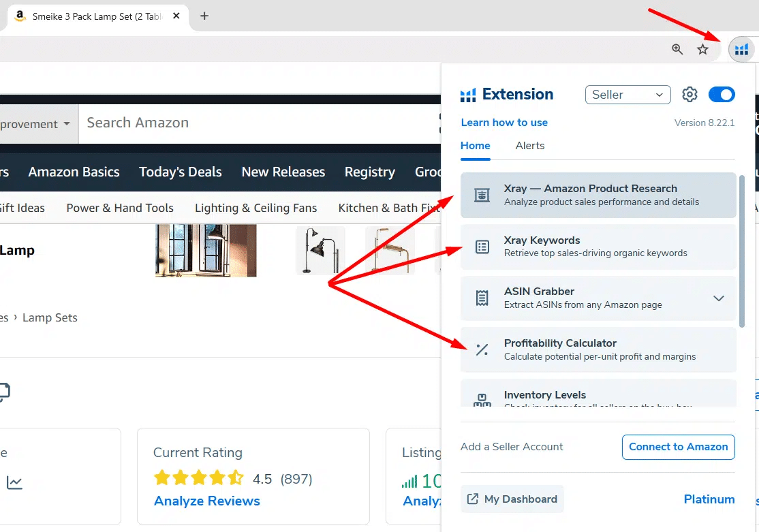Viewport: 759px width, 532px height.
Task: Open the Learn how to use link
Action: click(504, 123)
